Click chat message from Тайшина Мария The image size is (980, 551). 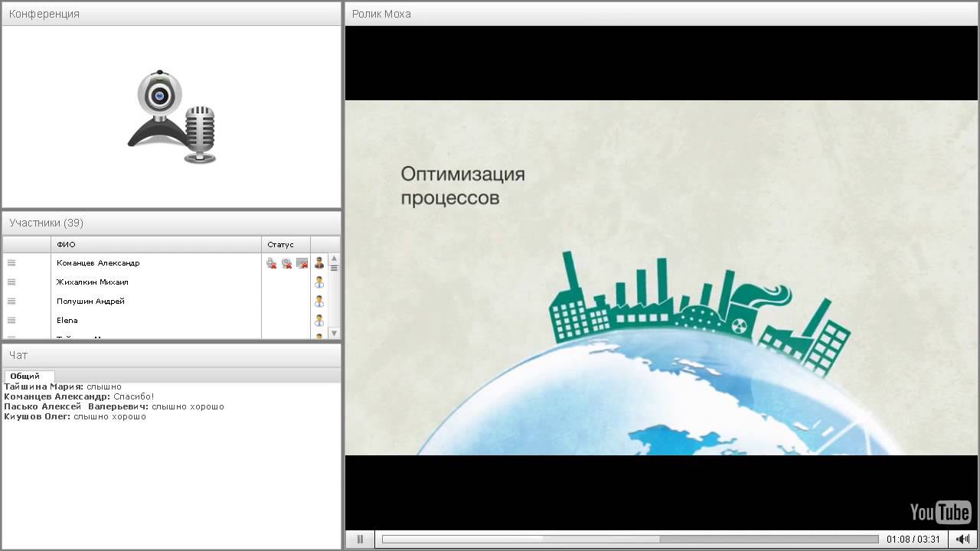tap(63, 386)
